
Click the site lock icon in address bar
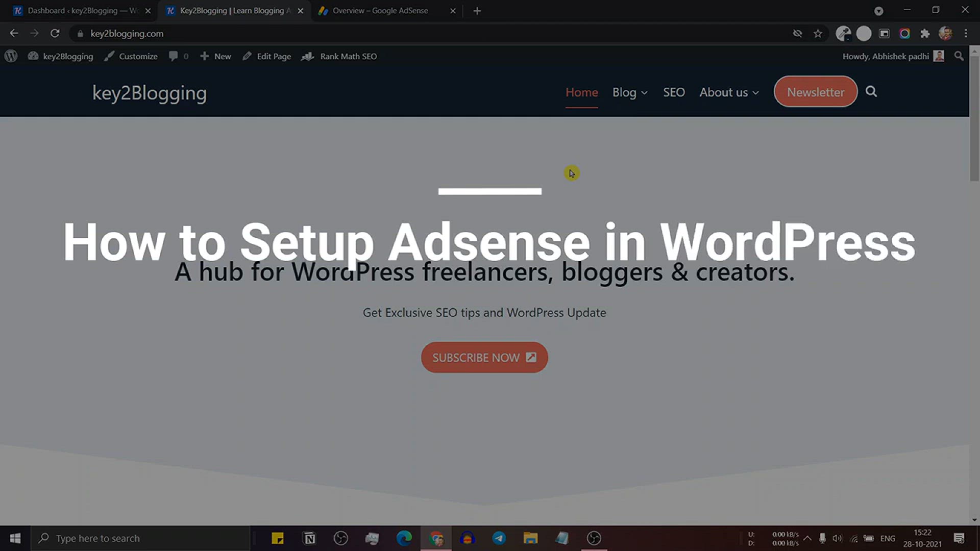point(80,34)
